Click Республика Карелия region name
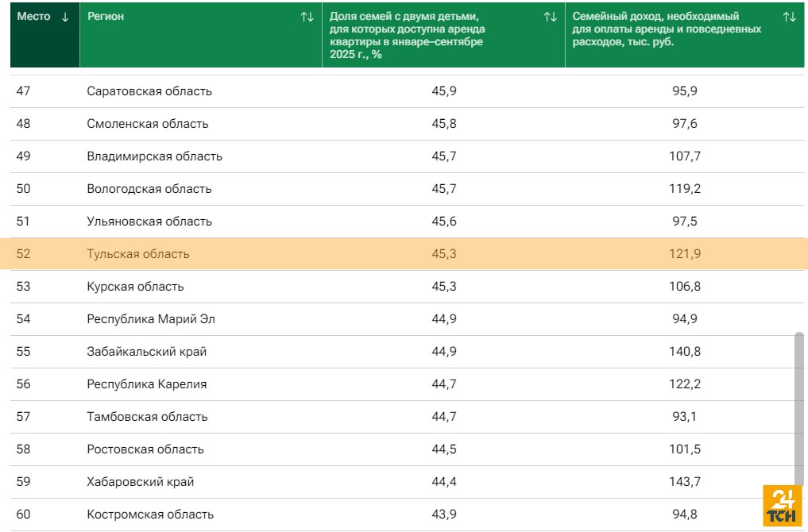 pyautogui.click(x=147, y=384)
